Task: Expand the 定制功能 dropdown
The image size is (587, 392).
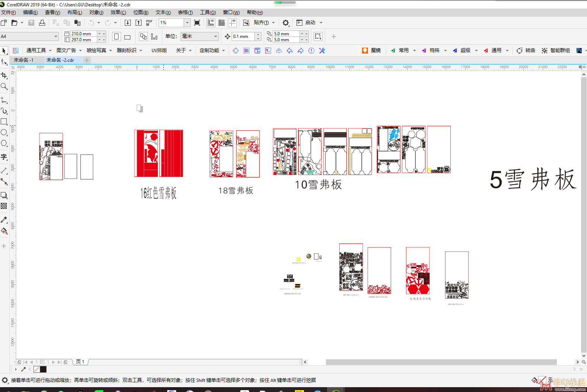Action: 223,51
